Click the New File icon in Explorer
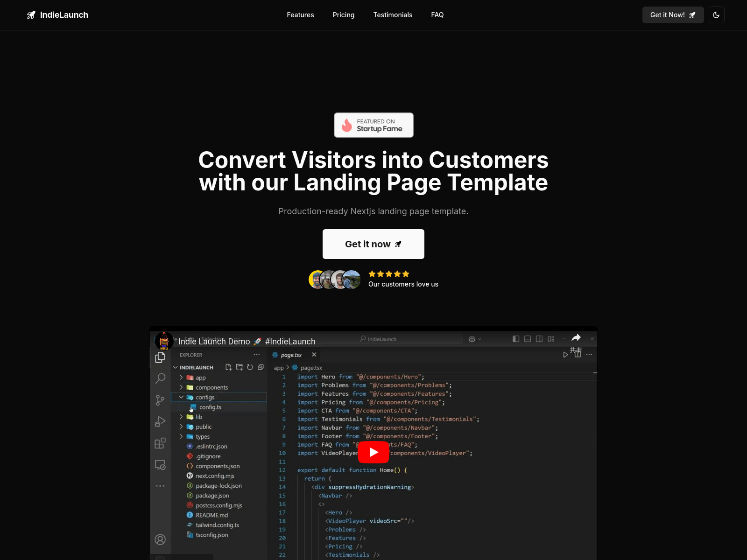 pyautogui.click(x=228, y=367)
